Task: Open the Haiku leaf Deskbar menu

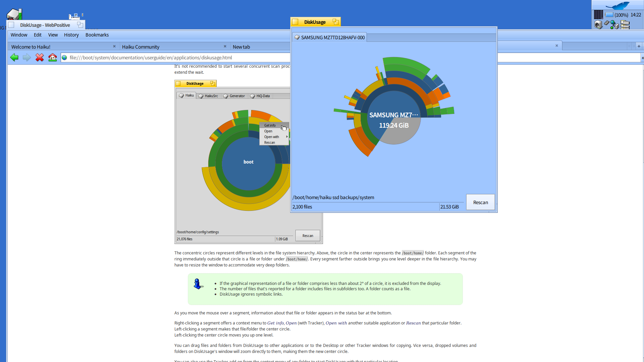Action: click(x=618, y=5)
